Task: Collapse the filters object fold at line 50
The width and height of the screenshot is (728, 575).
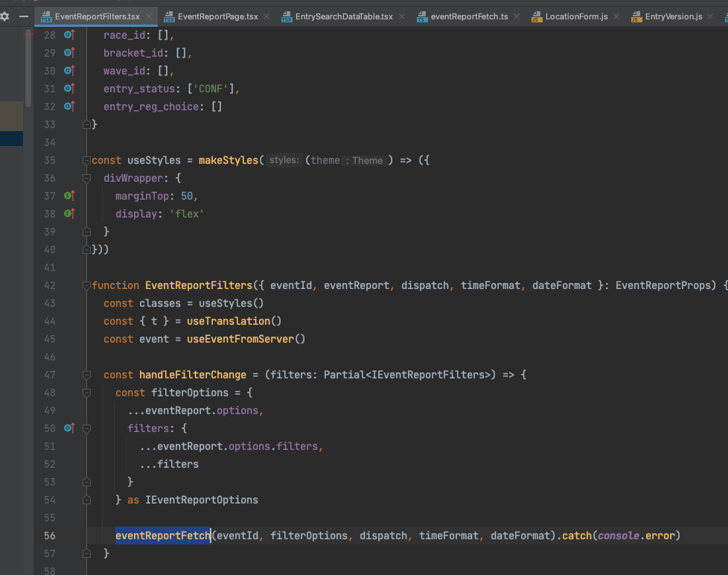Action: 86,428
